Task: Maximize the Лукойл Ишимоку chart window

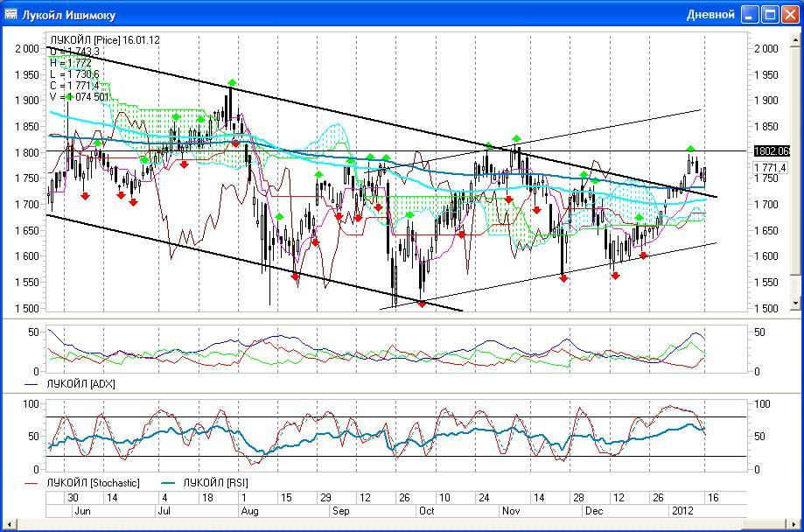Action: (770, 15)
